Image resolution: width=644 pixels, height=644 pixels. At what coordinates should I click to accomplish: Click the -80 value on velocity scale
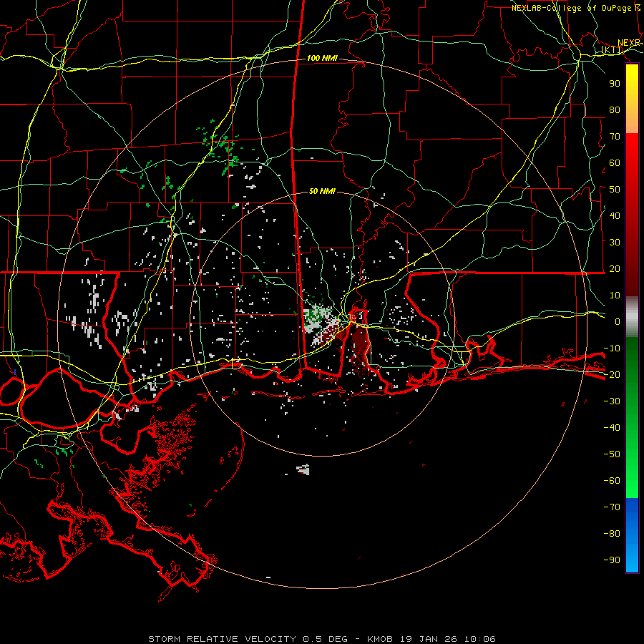pyautogui.click(x=612, y=534)
